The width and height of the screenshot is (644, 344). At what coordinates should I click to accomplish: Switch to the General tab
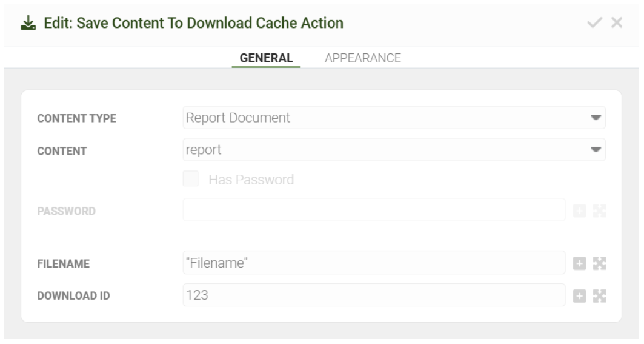click(267, 58)
